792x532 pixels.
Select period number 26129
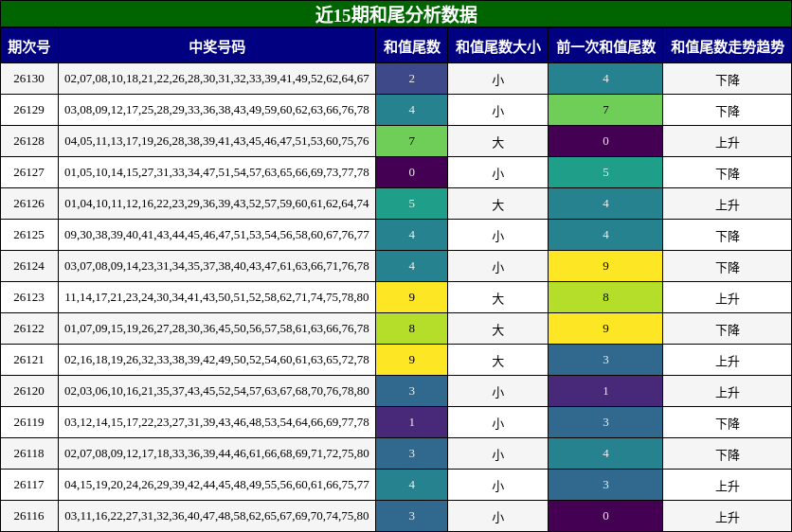click(29, 110)
